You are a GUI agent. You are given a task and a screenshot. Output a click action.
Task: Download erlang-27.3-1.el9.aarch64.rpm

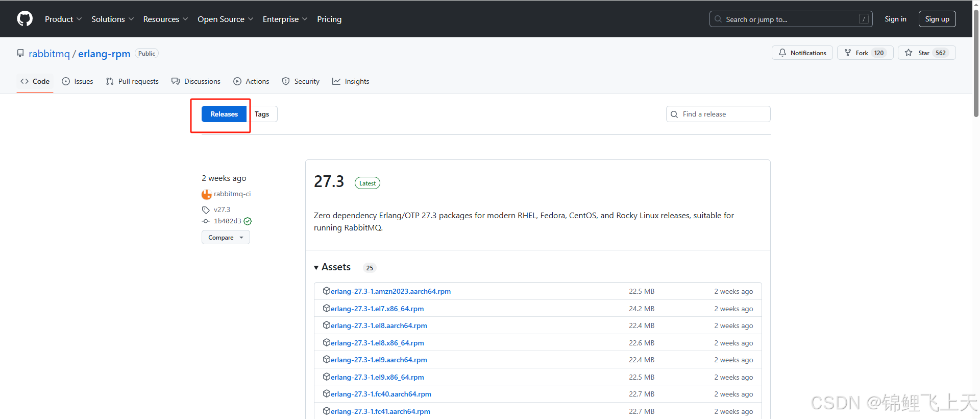[x=379, y=360]
